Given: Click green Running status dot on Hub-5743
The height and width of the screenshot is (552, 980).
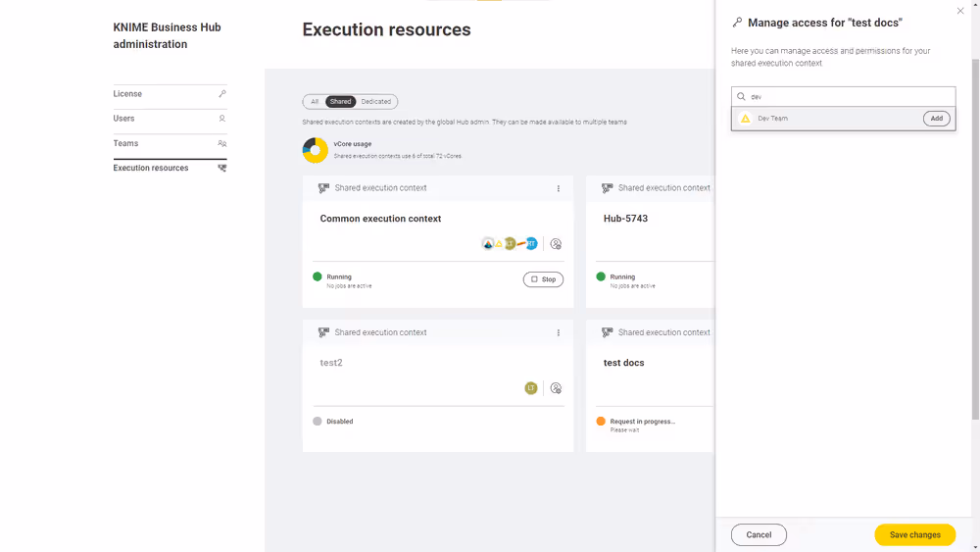Looking at the screenshot, I should tap(601, 276).
